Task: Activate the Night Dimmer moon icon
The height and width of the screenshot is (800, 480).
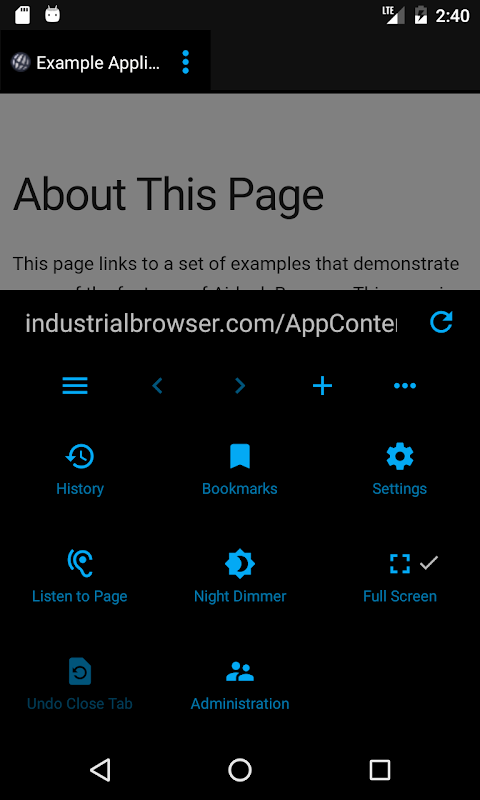Action: [240, 564]
